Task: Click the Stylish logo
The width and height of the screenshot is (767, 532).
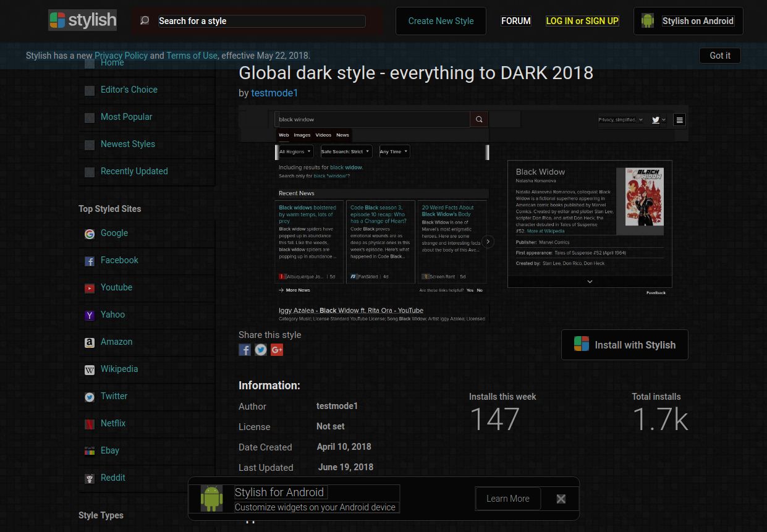Action: point(83,20)
